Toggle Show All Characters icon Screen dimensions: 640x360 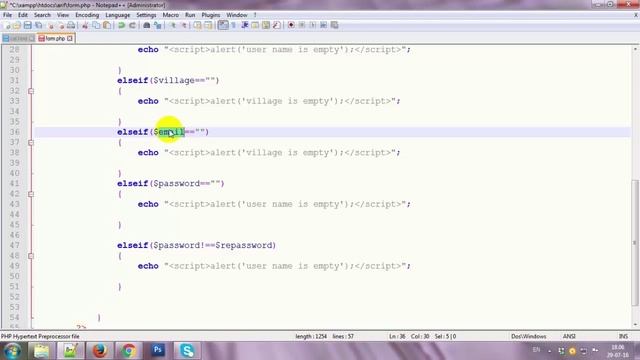pos(234,25)
